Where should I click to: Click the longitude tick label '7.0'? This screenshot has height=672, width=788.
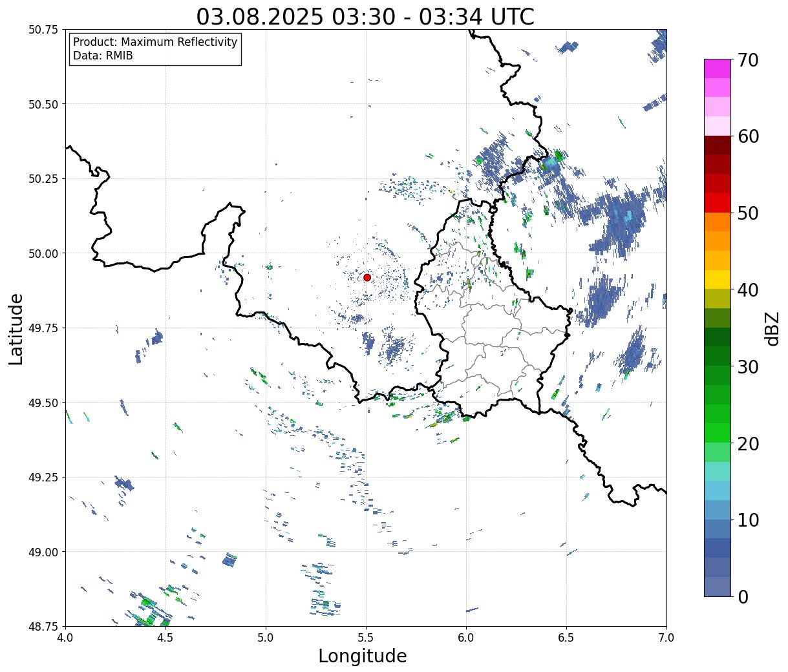(666, 638)
